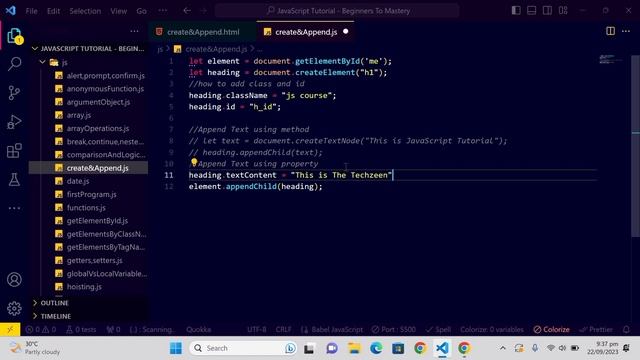Toggle Colorize in the status bar
The width and height of the screenshot is (640, 360).
(551, 329)
